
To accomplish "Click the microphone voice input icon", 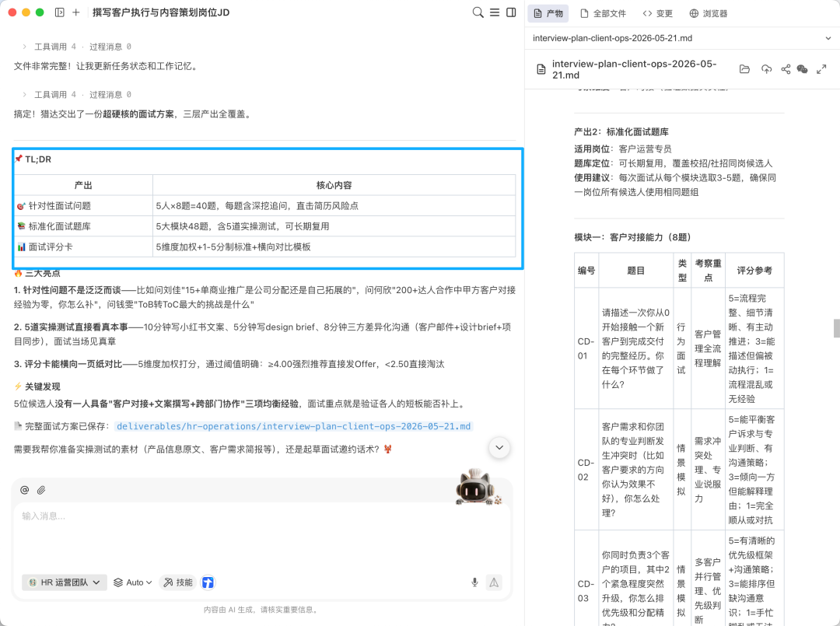I will point(474,582).
